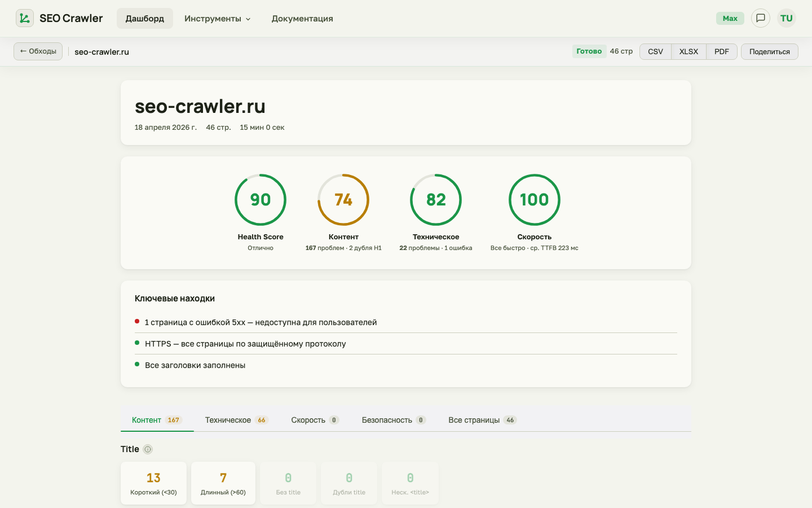Open the Документация page
The image size is (812, 508).
[302, 19]
